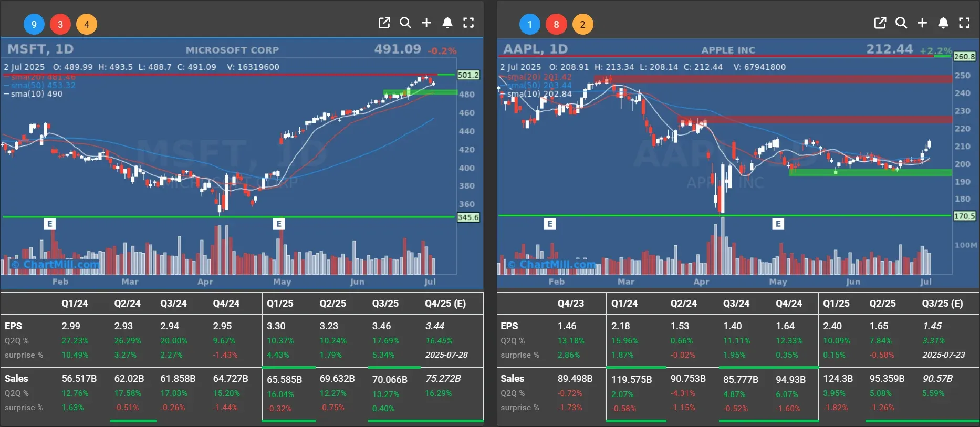Click MSFT price 491.09
The image size is (980, 427).
pyautogui.click(x=398, y=49)
